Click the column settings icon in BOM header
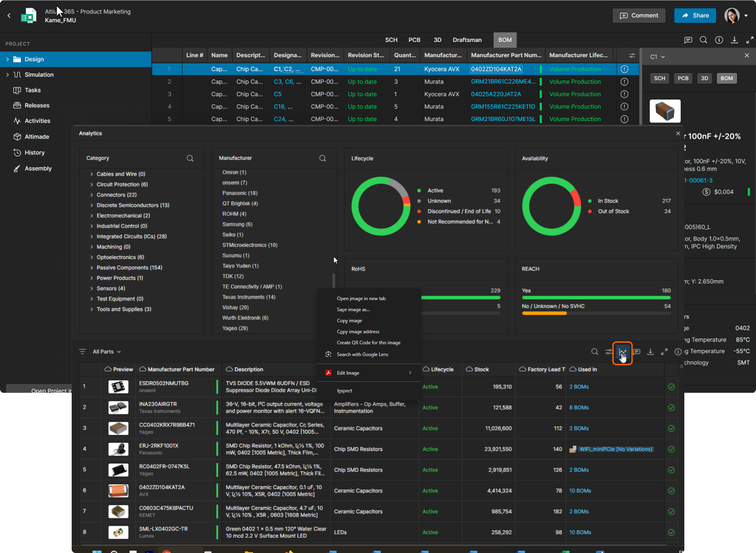Image resolution: width=756 pixels, height=553 pixels. coord(632,56)
